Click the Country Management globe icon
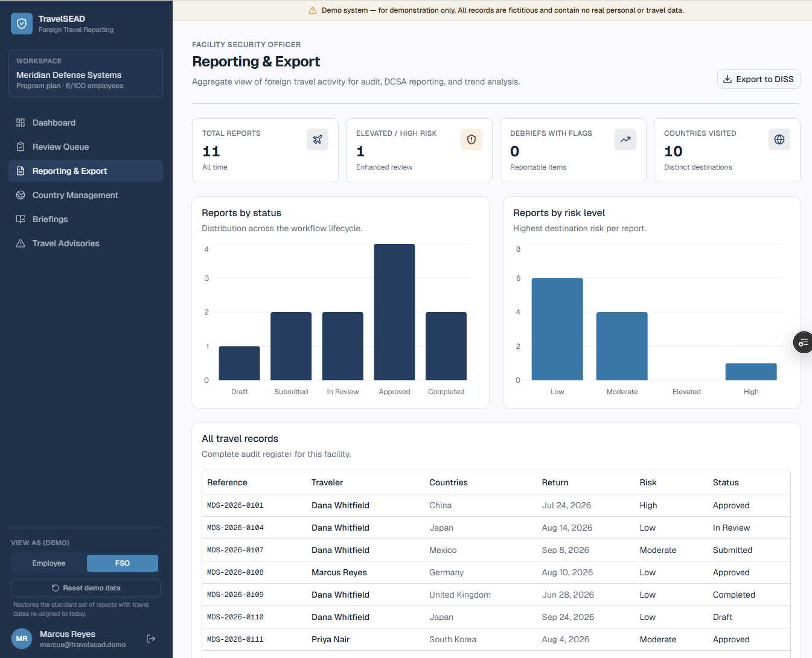 coord(21,195)
